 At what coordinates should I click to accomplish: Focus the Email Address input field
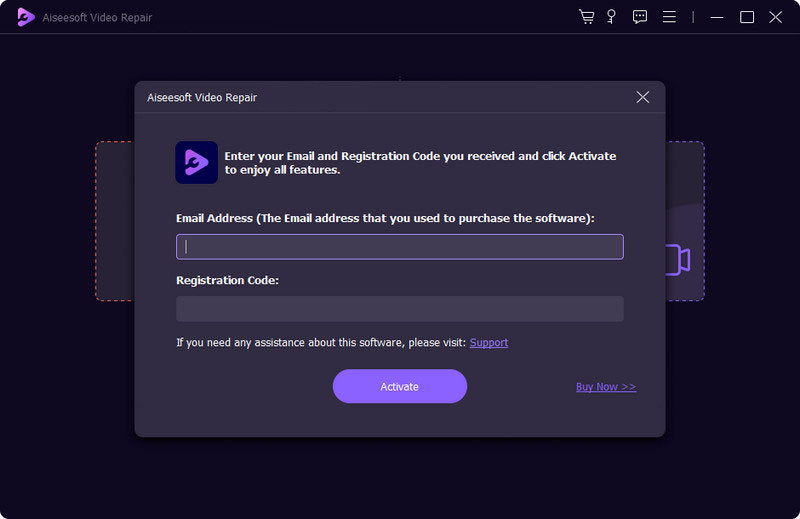399,247
